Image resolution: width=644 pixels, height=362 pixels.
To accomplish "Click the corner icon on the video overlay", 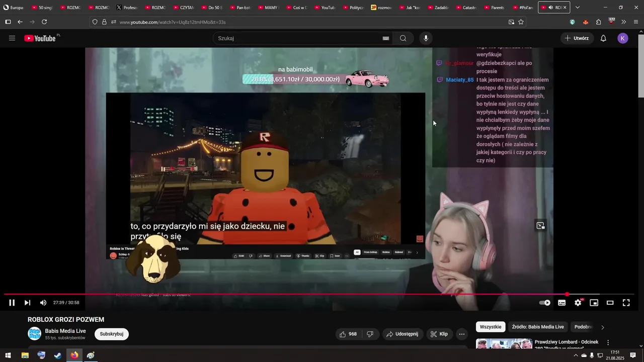I will click(540, 226).
